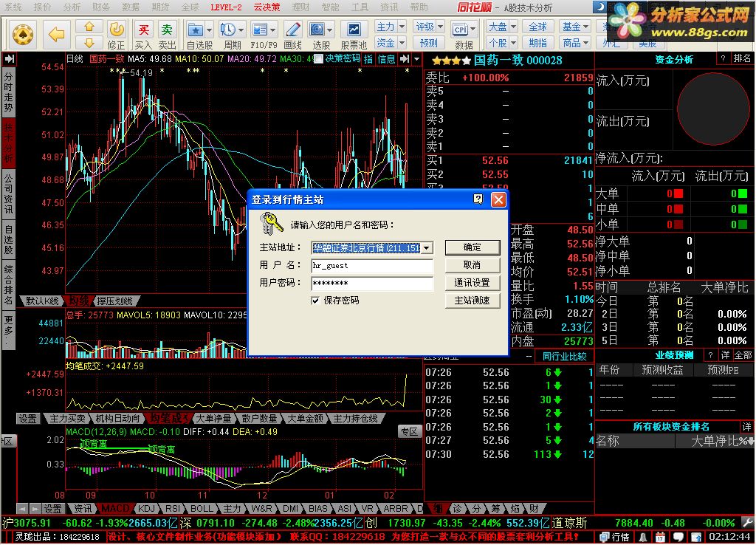Click the 专区 button beside the MACD chart

click(409, 432)
